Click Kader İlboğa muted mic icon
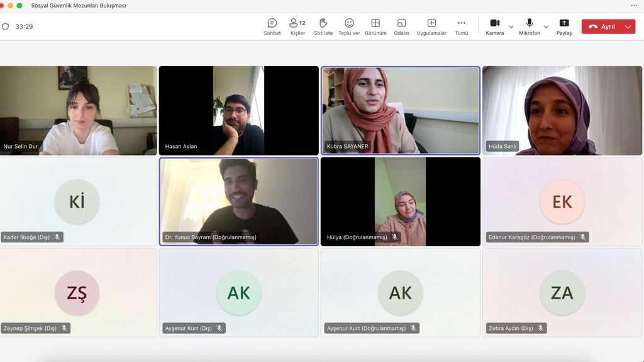The height and width of the screenshot is (362, 644). pos(57,237)
